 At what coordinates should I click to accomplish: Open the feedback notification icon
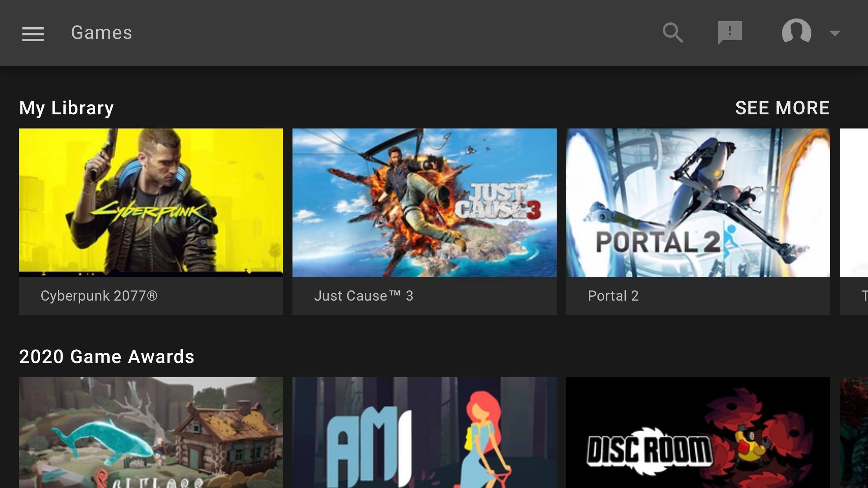pos(730,33)
